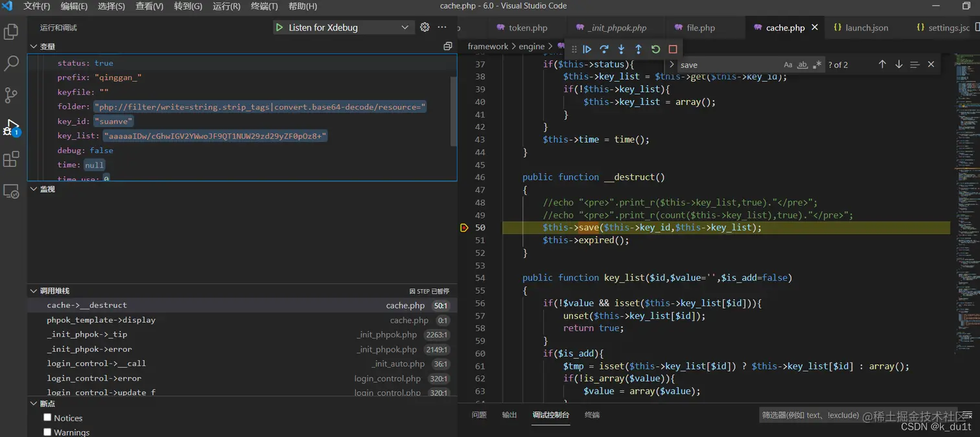Screen dimensions: 980x437
Task: Restart debugging with the green restart icon
Action: pos(655,49)
